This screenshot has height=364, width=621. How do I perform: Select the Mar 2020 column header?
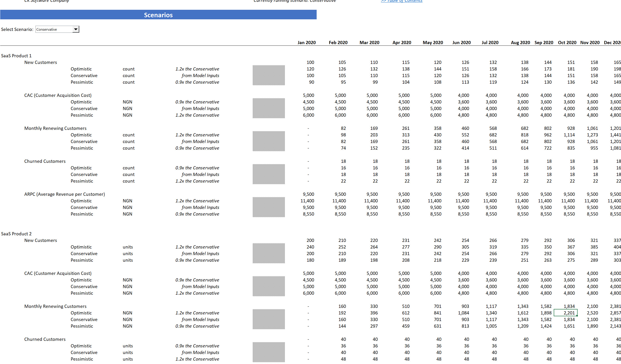click(x=369, y=42)
